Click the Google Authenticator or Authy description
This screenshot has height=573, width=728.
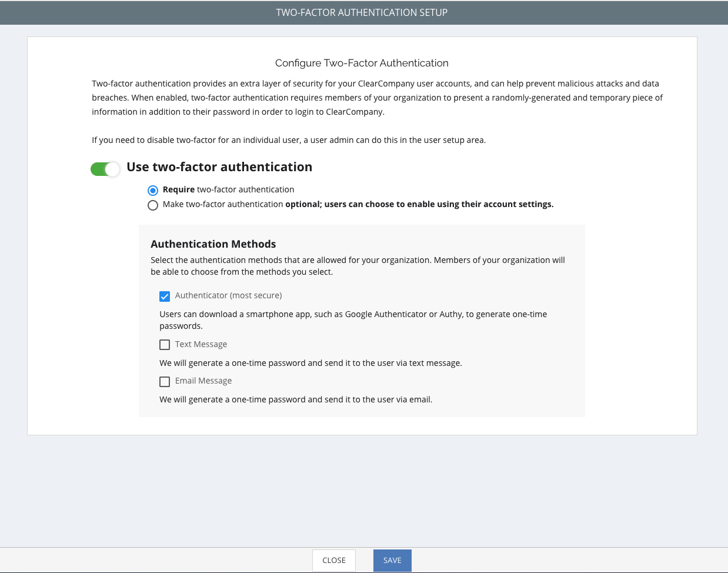[353, 320]
